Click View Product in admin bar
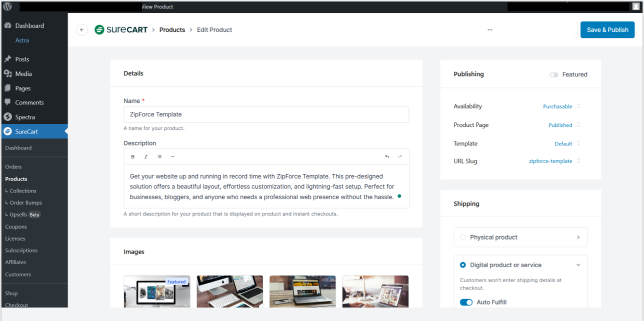Viewport: 644px width, 321px height. [157, 6]
